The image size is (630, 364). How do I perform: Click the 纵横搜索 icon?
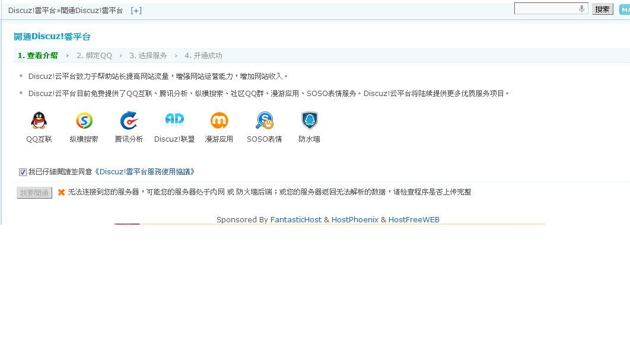tap(84, 120)
